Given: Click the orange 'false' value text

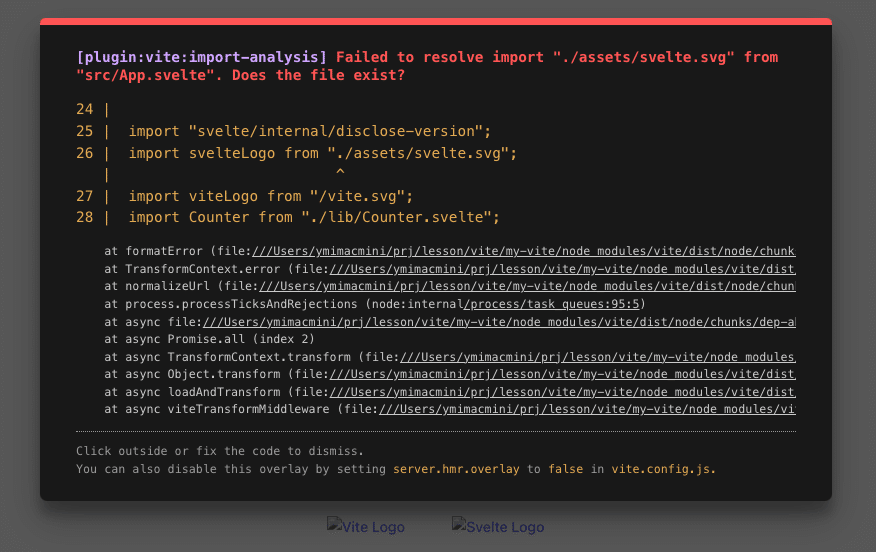Looking at the screenshot, I should pyautogui.click(x=565, y=469).
